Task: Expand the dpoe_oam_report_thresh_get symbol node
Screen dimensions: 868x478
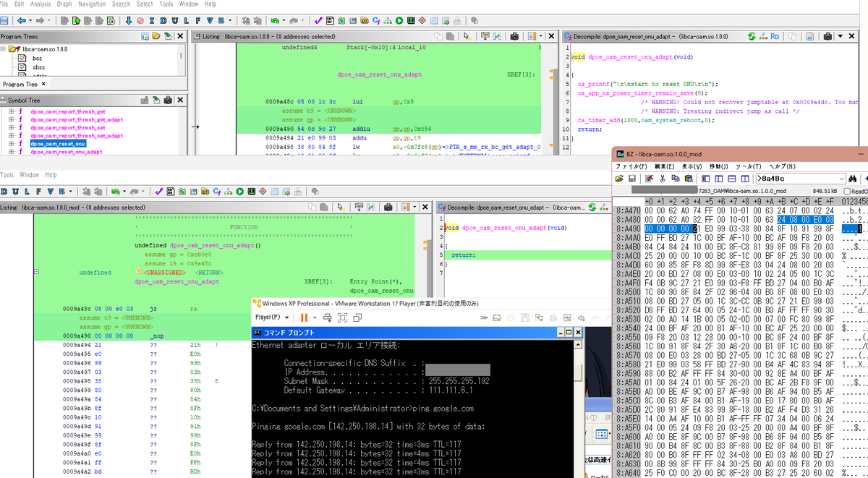Action: (x=12, y=111)
